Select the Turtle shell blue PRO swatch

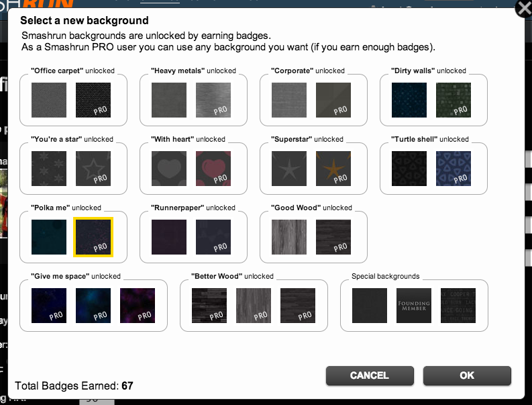[x=454, y=169]
